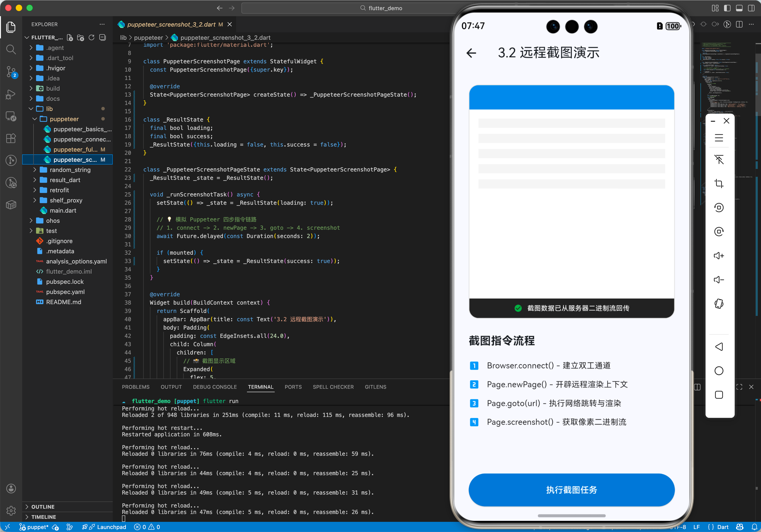The height and width of the screenshot is (532, 761).
Task: Open main.dart in the explorer tree
Action: 63,211
